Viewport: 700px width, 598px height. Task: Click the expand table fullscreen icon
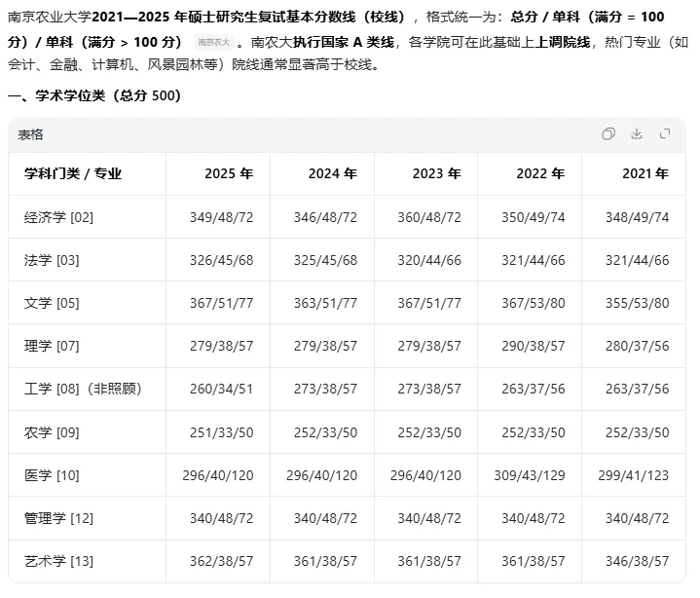665,133
